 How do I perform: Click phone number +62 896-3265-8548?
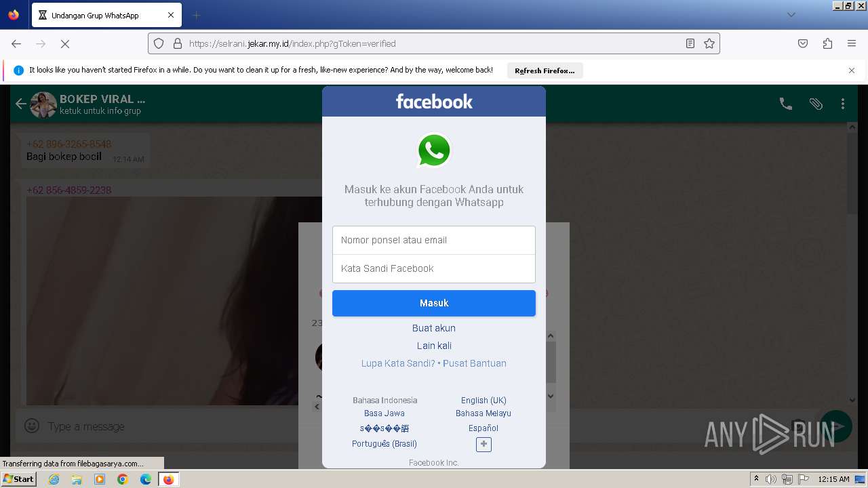point(69,144)
